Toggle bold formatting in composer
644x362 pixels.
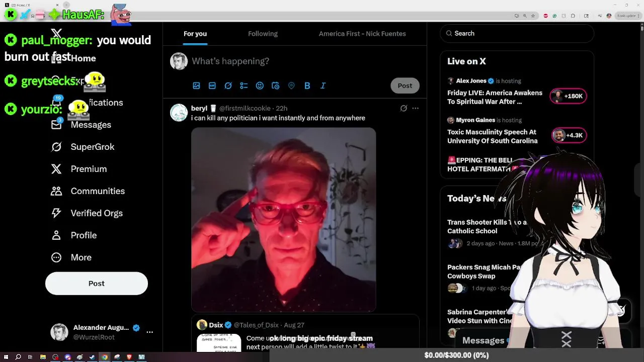tap(307, 85)
